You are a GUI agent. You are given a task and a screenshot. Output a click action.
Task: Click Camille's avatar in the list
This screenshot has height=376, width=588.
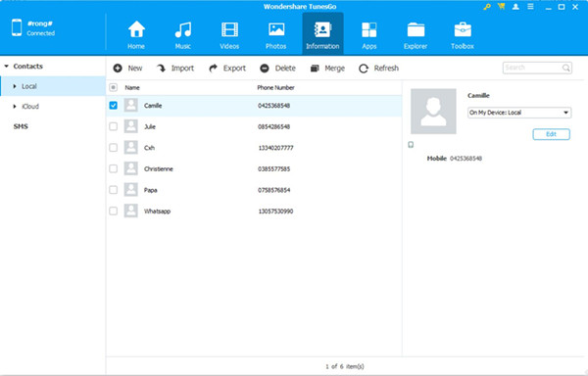pyautogui.click(x=131, y=105)
